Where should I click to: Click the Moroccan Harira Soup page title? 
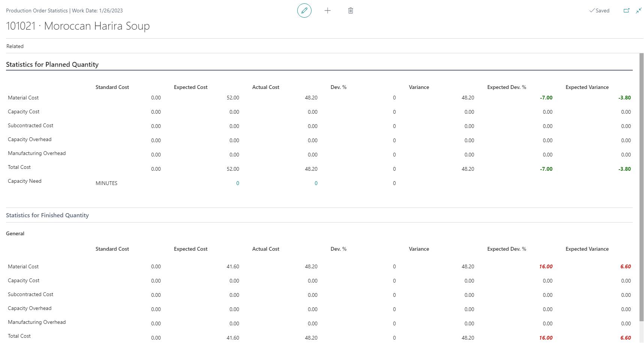pos(78,26)
